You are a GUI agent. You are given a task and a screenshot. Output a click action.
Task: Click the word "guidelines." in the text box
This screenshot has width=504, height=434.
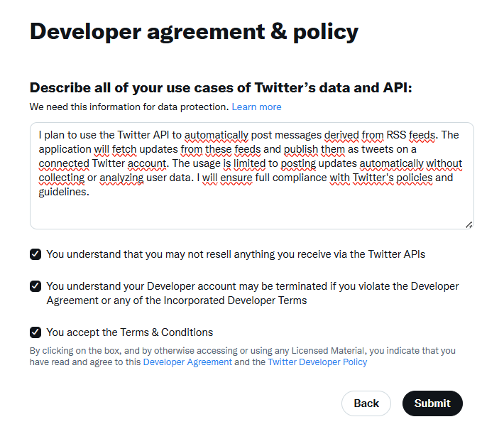coord(64,192)
